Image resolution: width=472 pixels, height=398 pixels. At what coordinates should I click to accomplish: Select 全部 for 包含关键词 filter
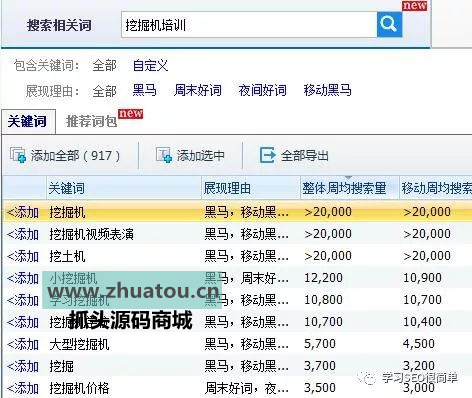105,65
